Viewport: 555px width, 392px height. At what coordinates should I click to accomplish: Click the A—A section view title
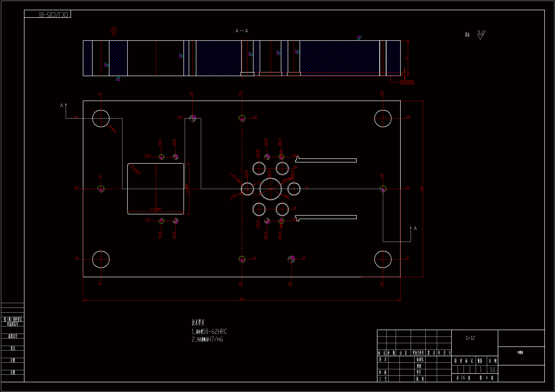241,31
